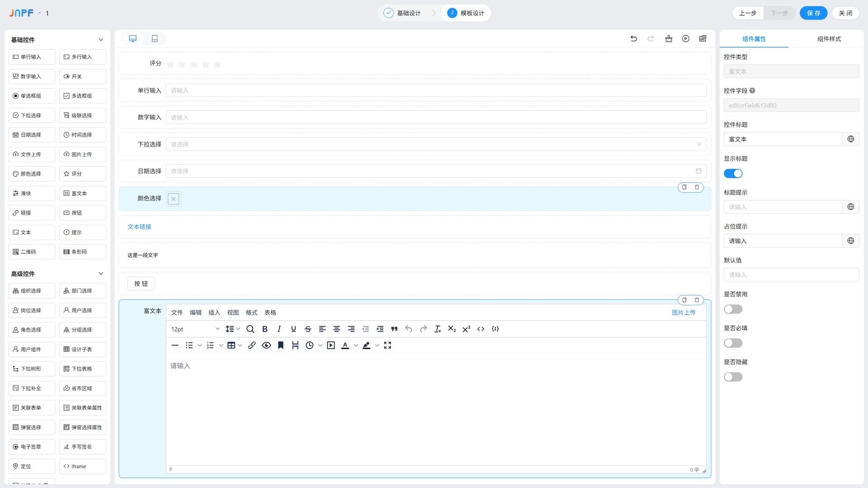Copy the color picker component
Viewport: 868px width, 488px height.
tap(684, 187)
